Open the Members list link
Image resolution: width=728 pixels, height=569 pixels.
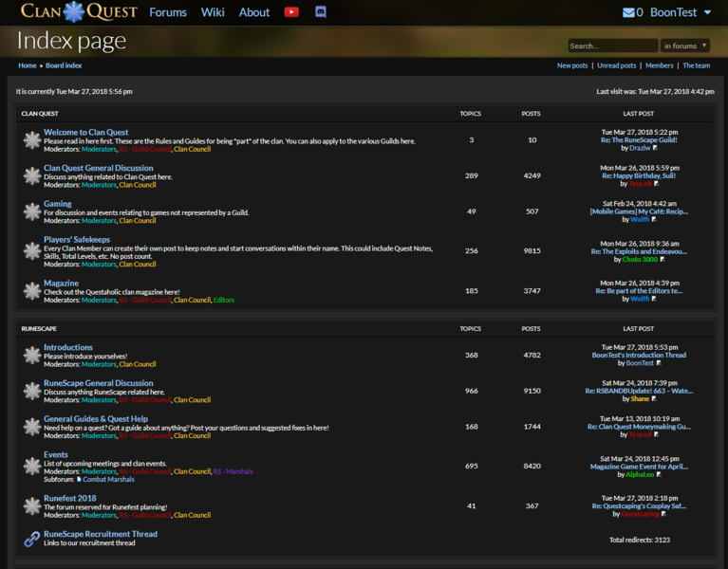point(660,65)
